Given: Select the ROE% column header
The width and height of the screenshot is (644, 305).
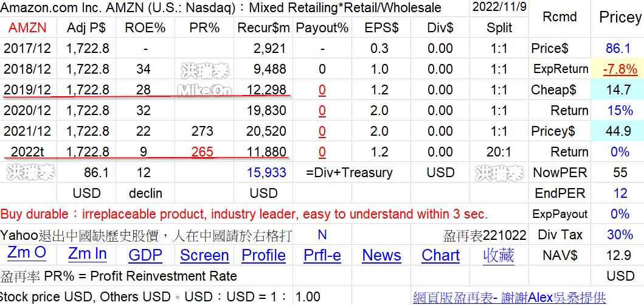Looking at the screenshot, I should (x=145, y=28).
